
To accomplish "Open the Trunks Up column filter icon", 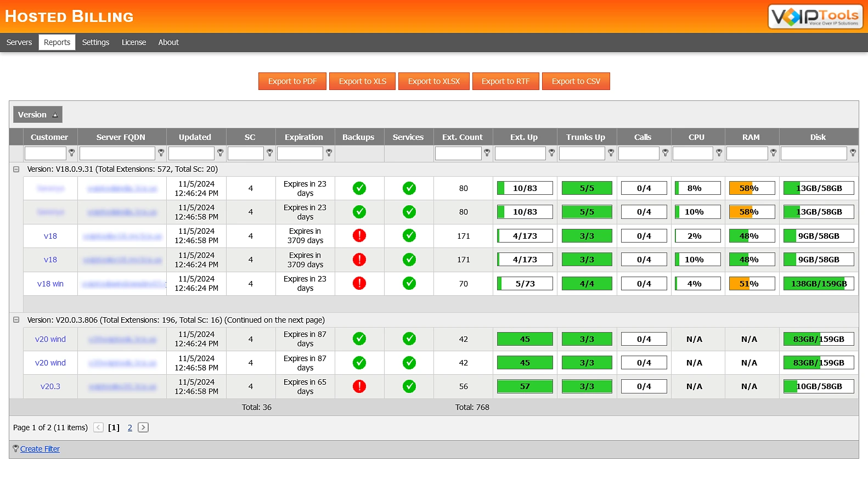I will 611,153.
